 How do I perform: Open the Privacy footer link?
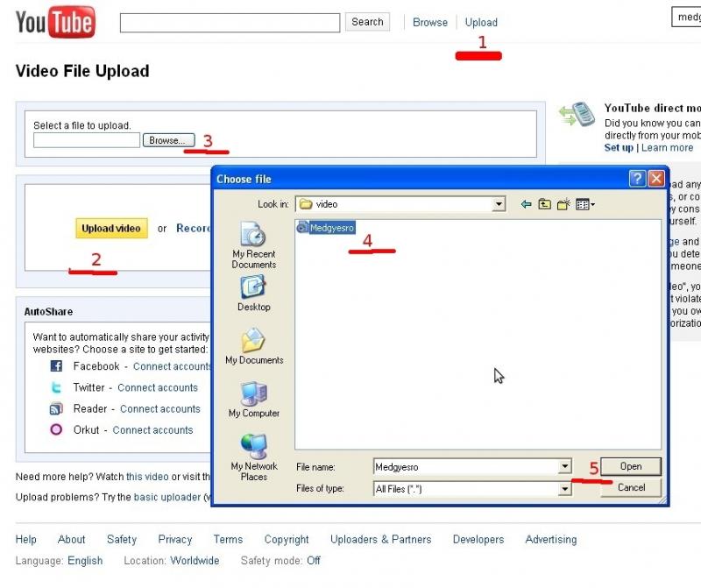174,539
